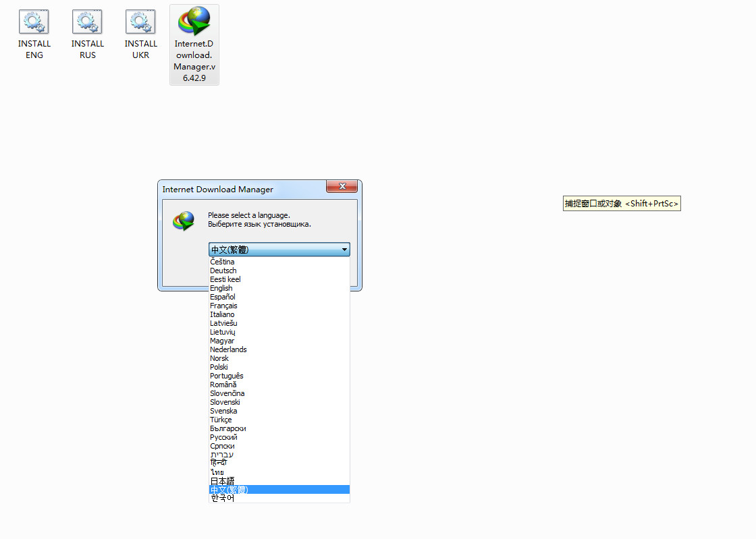Screen dimensions: 756x539
Task: Select Српски from the list
Action: click(x=279, y=446)
